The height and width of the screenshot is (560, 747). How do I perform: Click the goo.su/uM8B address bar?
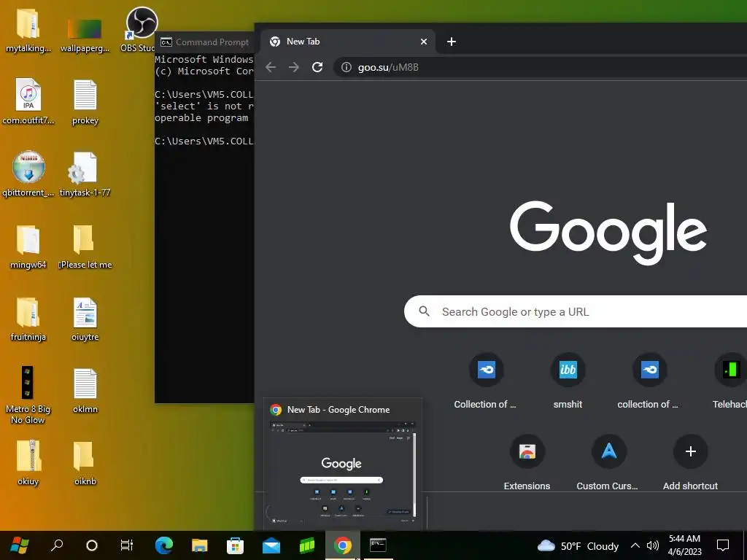541,67
